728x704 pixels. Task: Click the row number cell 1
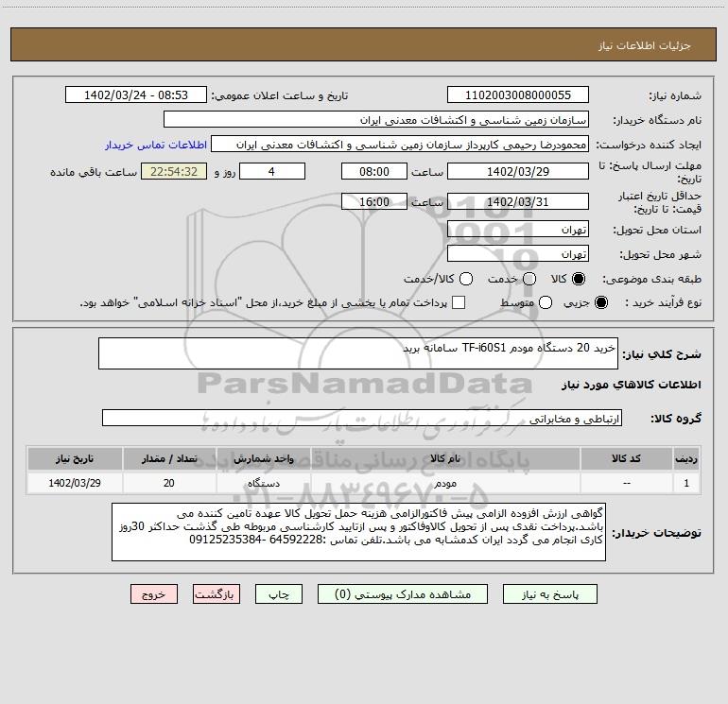686,483
